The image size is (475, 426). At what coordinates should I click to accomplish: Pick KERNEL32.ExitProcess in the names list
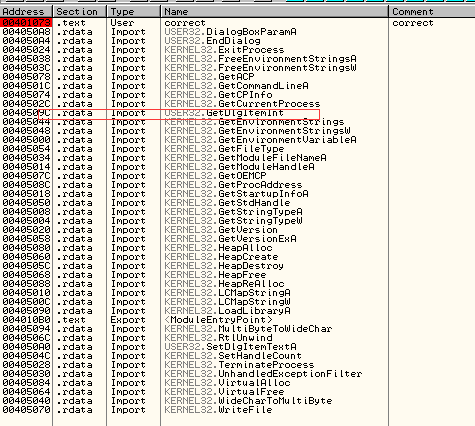(224, 50)
